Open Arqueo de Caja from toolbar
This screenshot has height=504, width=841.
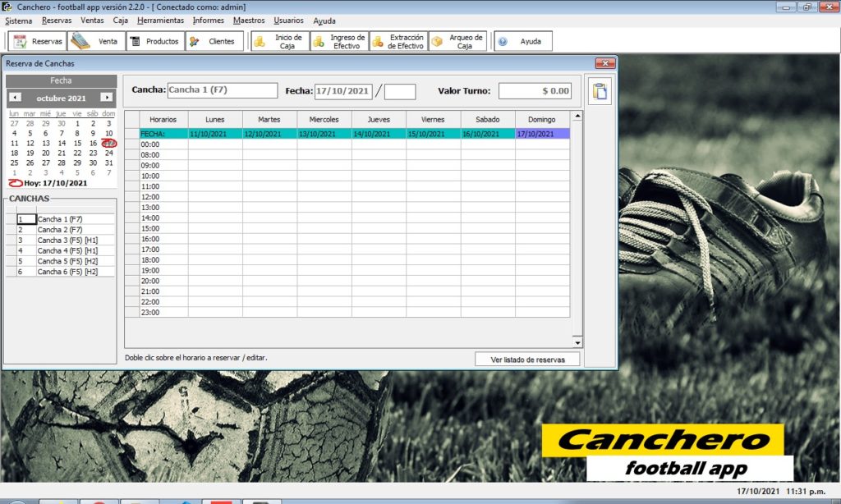[457, 41]
